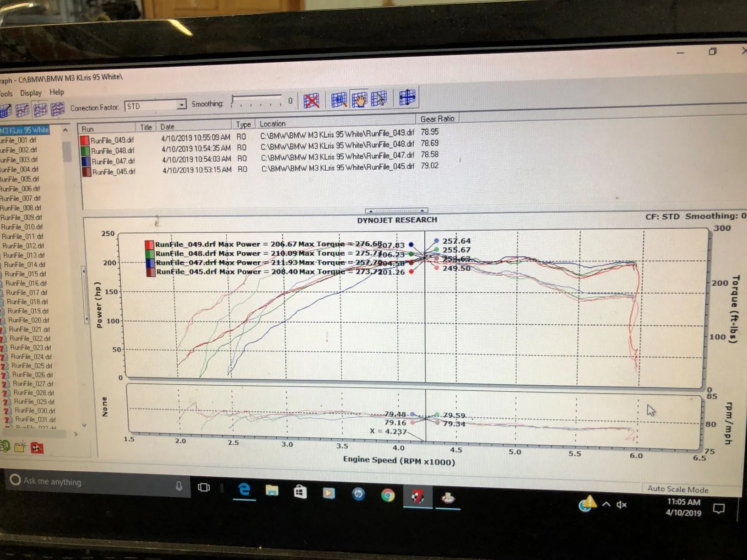Click the blue crosshair cursor tool icon
747x560 pixels.
[x=407, y=97]
